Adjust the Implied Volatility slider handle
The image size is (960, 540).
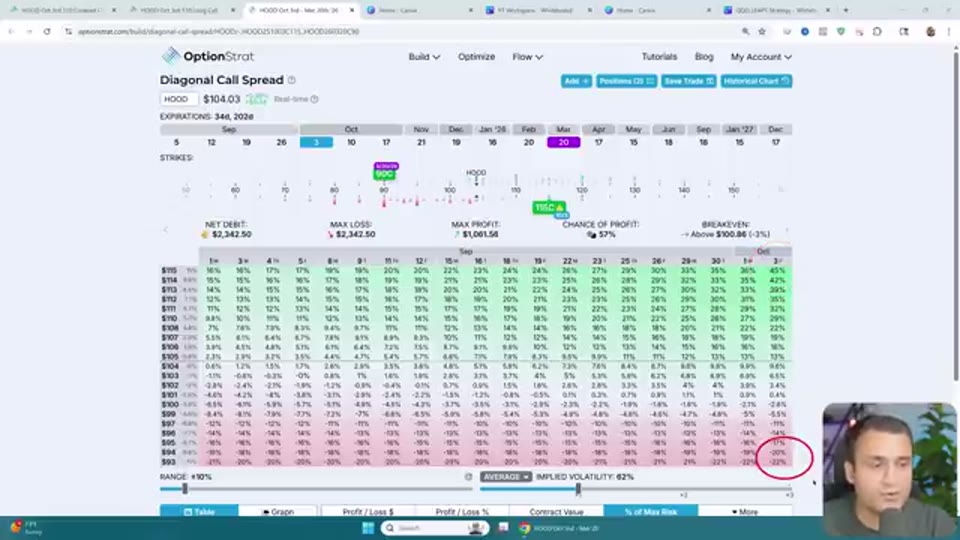click(x=578, y=489)
